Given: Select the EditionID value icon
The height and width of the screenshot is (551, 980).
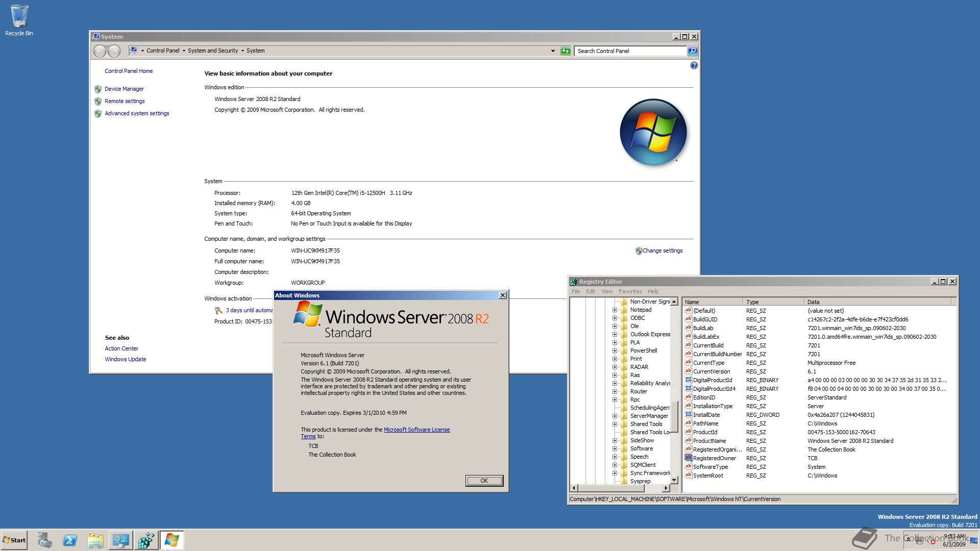Looking at the screenshot, I should (x=688, y=397).
